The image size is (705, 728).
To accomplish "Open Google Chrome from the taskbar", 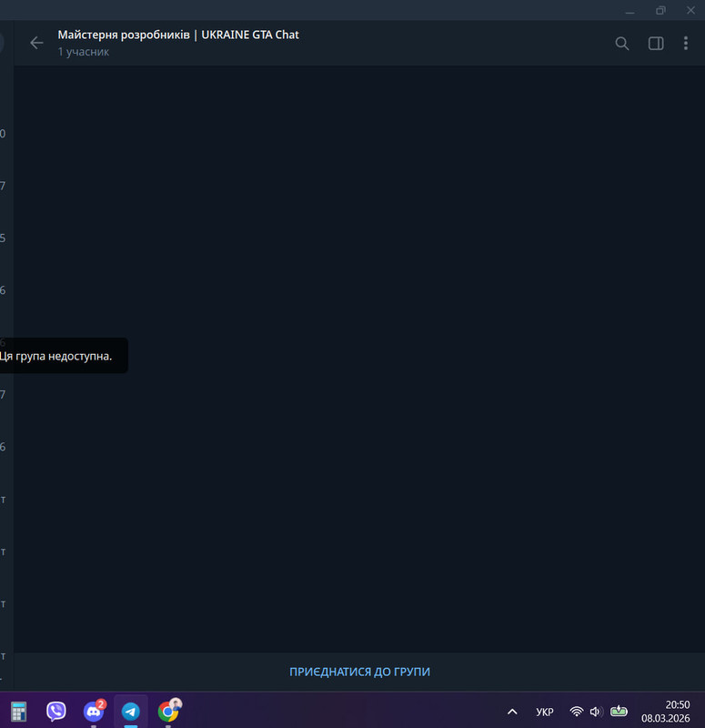I will (x=168, y=711).
